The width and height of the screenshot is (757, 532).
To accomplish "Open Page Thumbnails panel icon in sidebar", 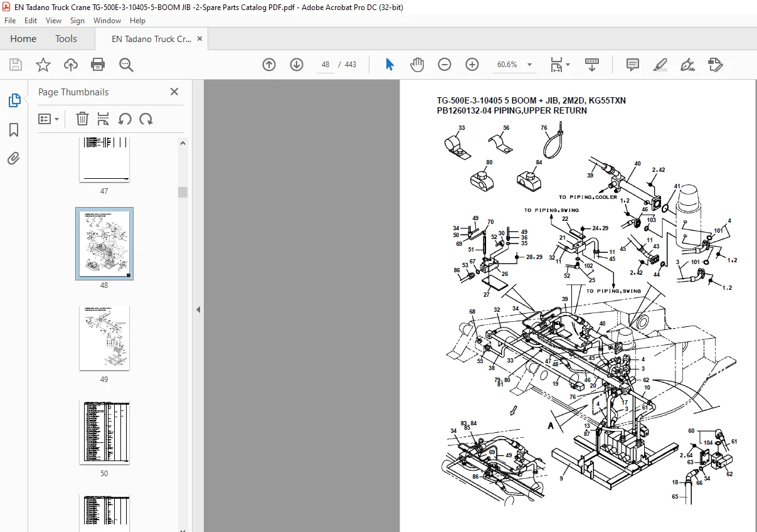I will 14,100.
